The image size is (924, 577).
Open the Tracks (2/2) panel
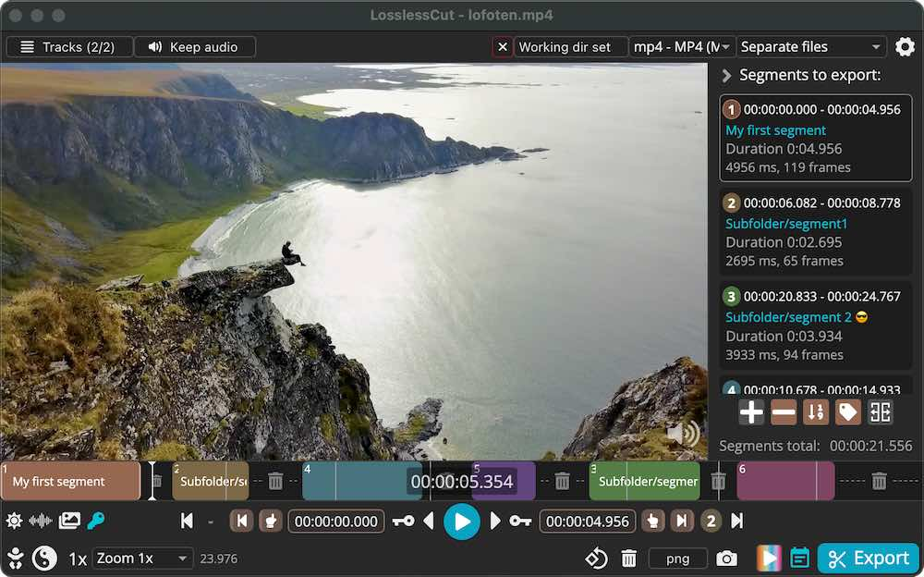click(x=69, y=46)
